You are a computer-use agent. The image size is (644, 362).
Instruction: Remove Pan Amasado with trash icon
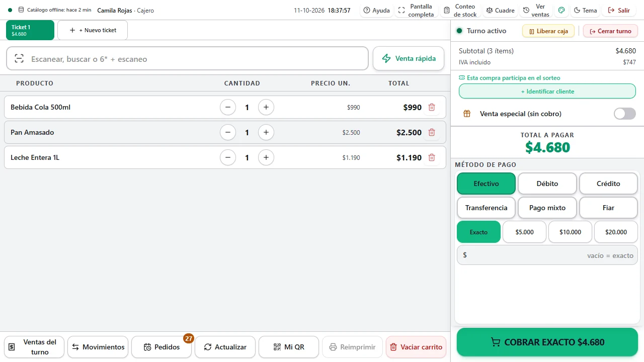(x=432, y=132)
